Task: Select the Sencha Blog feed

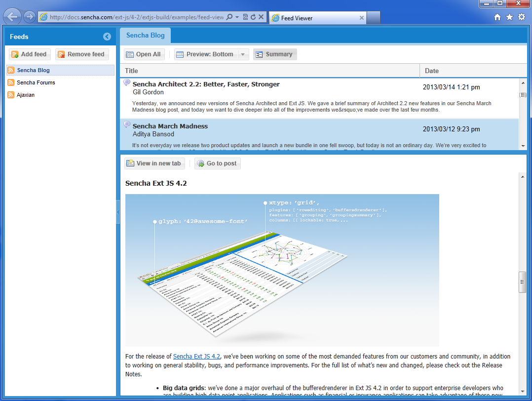Action: click(60, 70)
